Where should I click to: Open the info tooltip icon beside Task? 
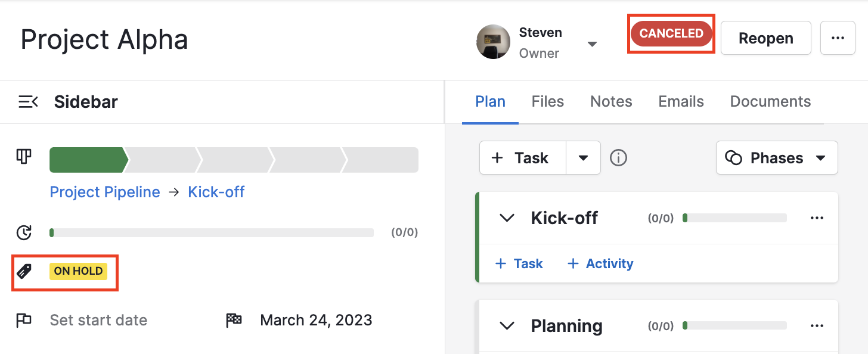(x=618, y=157)
